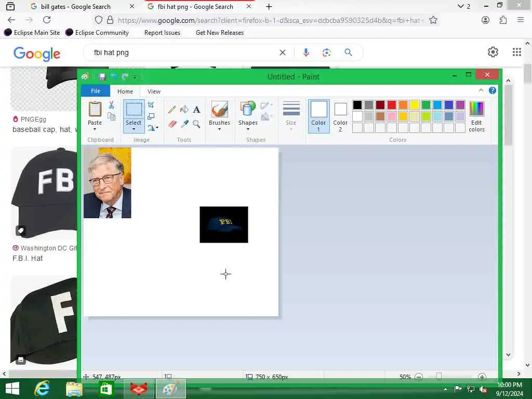
Task: Open the Shapes gallery icon
Action: click(x=248, y=109)
